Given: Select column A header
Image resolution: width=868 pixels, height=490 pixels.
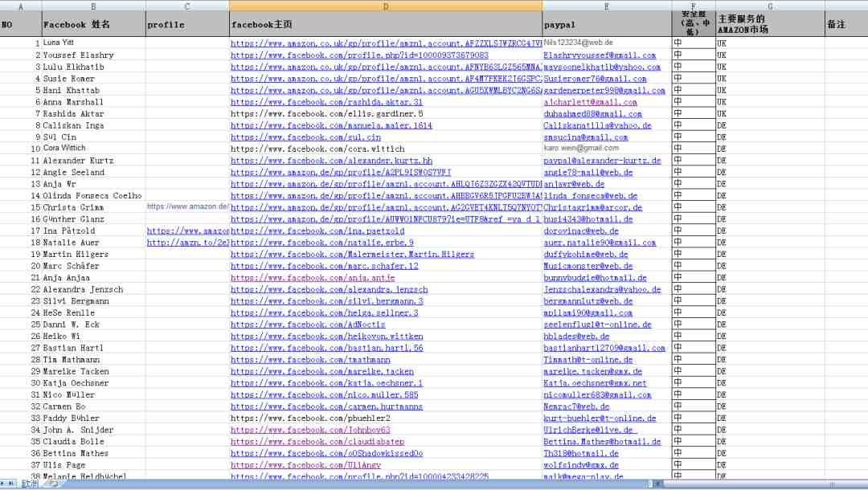Looking at the screenshot, I should pyautogui.click(x=20, y=6).
